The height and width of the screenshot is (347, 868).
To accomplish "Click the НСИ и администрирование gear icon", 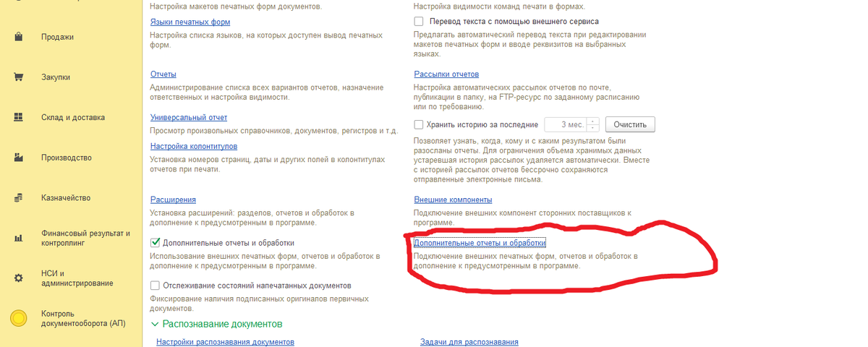I will point(20,278).
